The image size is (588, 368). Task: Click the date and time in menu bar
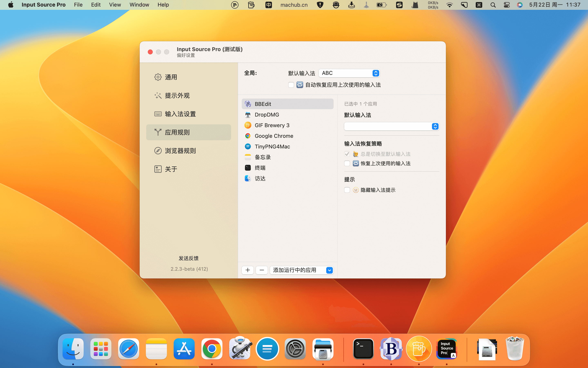(555, 5)
